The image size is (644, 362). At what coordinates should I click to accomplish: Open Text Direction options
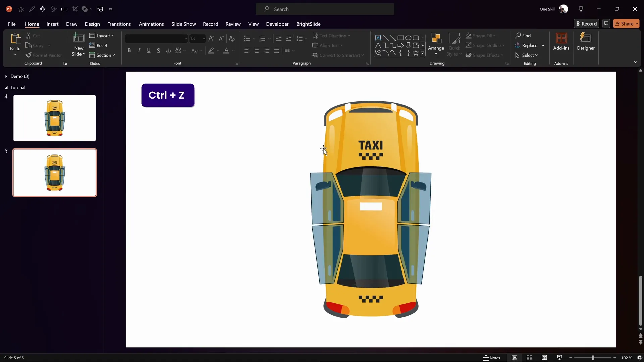pos(332,36)
